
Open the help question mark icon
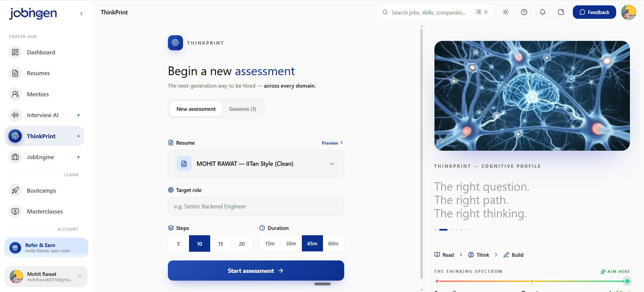524,12
